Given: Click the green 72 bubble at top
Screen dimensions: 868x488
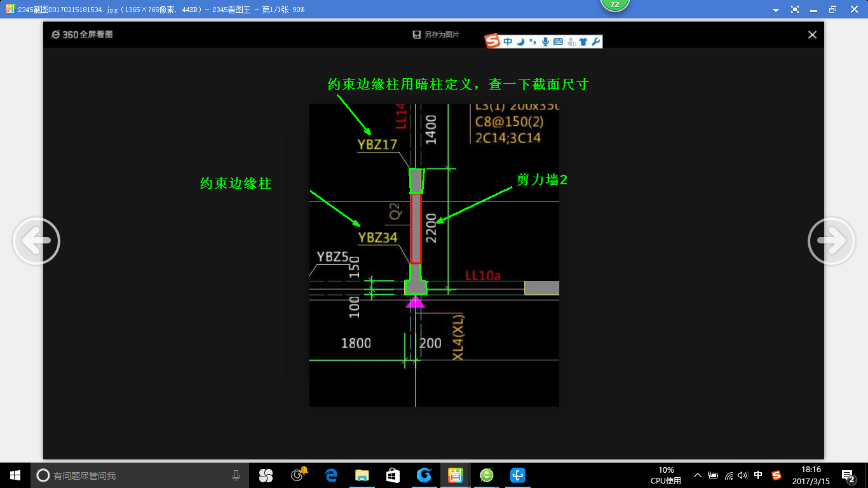Looking at the screenshot, I should click(614, 4).
